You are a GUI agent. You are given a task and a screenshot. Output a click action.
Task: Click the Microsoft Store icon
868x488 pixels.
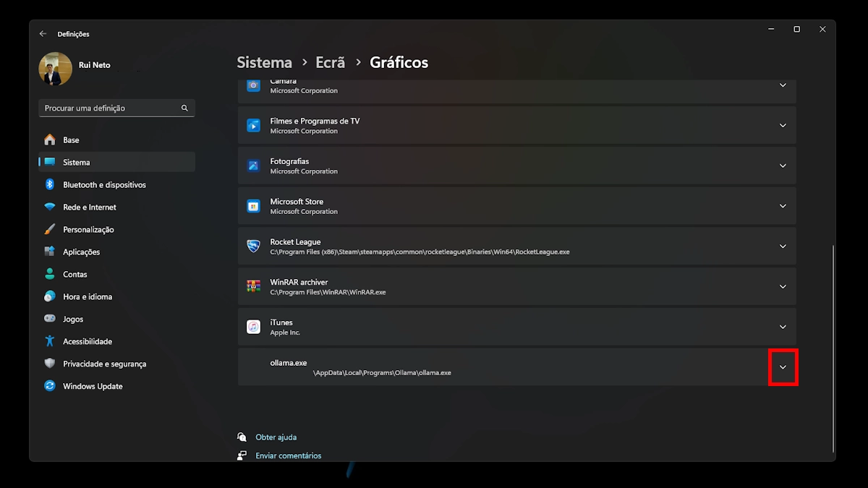(253, 206)
